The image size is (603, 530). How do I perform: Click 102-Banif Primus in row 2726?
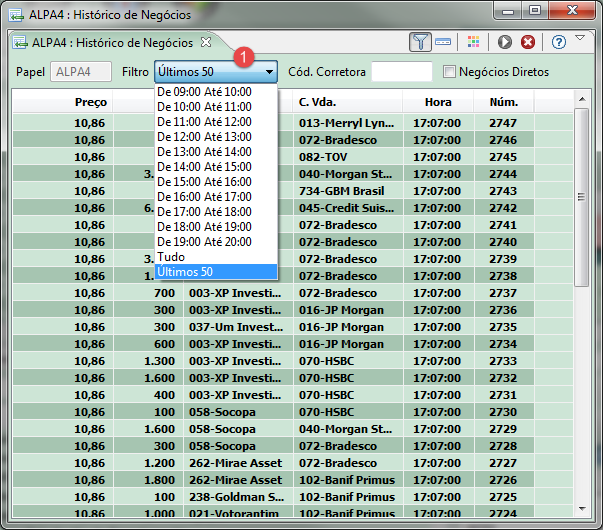tap(348, 480)
